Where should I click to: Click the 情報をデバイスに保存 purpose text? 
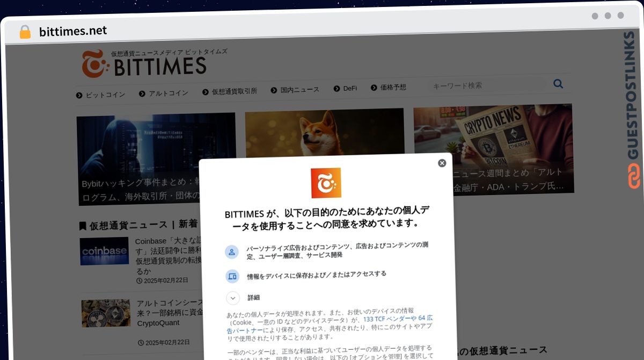coord(317,275)
